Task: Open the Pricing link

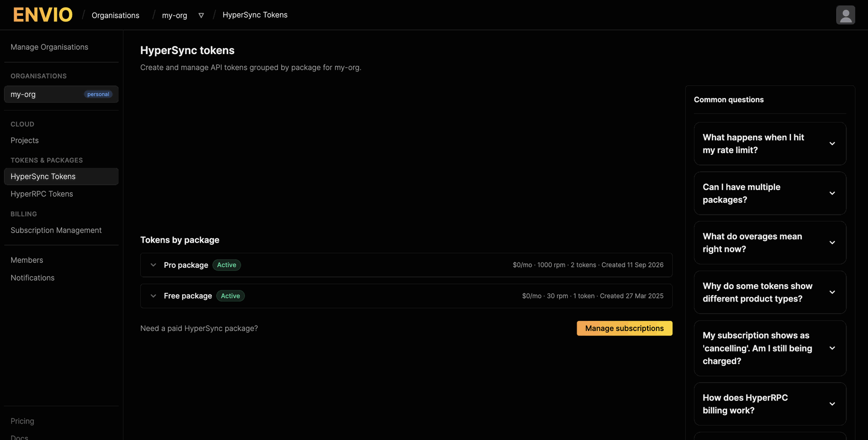Action: click(22, 421)
